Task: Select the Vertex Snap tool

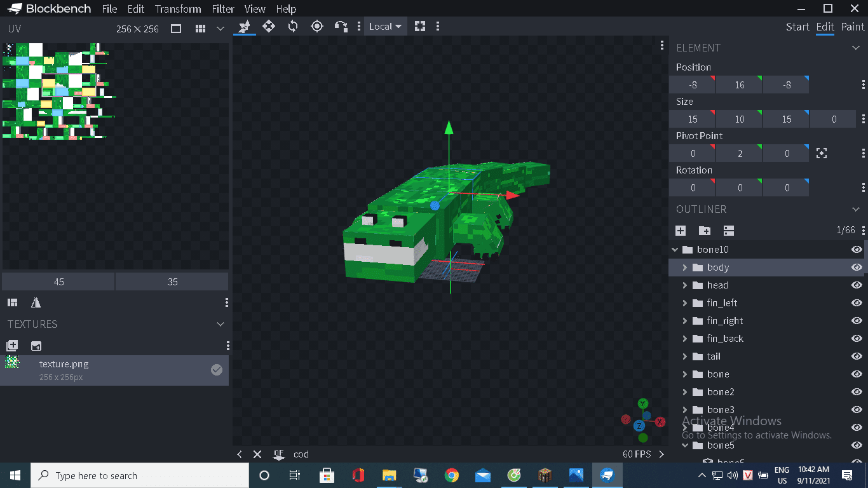Action: pyautogui.click(x=341, y=26)
